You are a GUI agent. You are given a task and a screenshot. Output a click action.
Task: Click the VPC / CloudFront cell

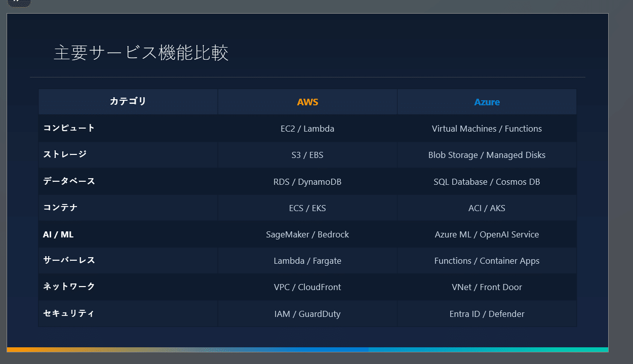coord(307,287)
